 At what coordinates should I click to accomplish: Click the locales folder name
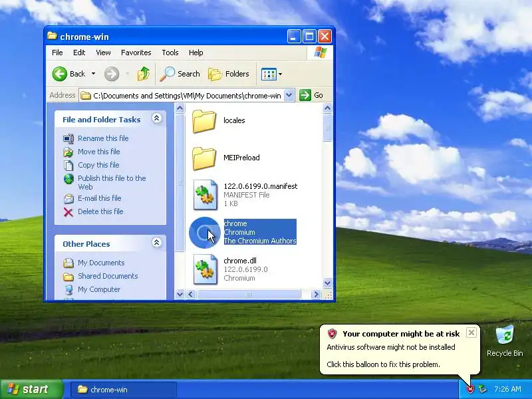(234, 120)
